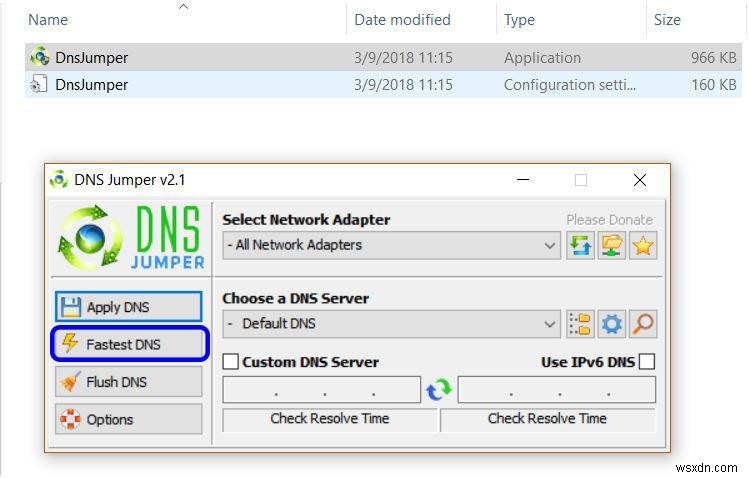The height and width of the screenshot is (478, 749).
Task: Click the blue gear DNS settings icon
Action: click(612, 324)
